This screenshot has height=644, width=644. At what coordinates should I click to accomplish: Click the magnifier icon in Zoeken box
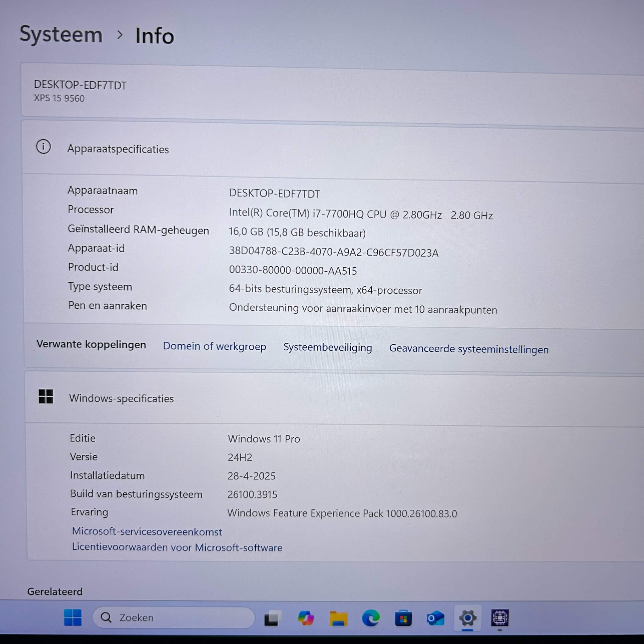point(106,617)
